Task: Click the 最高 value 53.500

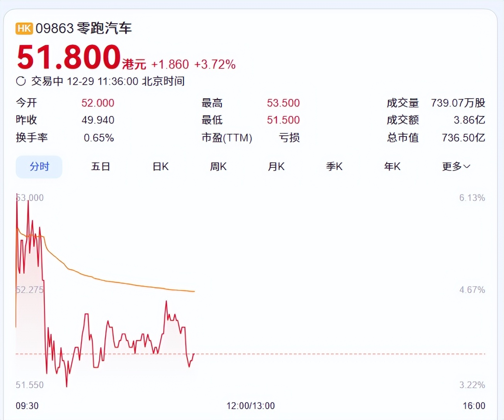Action: 283,103
